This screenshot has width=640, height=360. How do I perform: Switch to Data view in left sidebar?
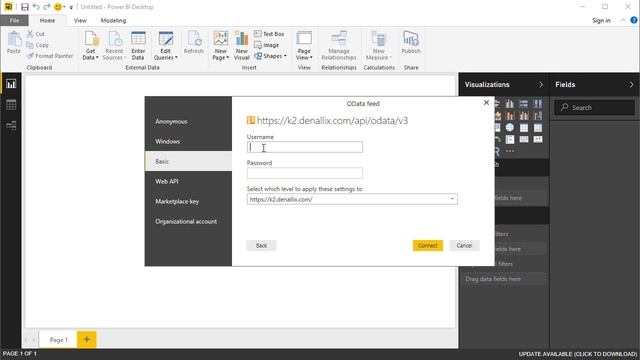tap(11, 104)
